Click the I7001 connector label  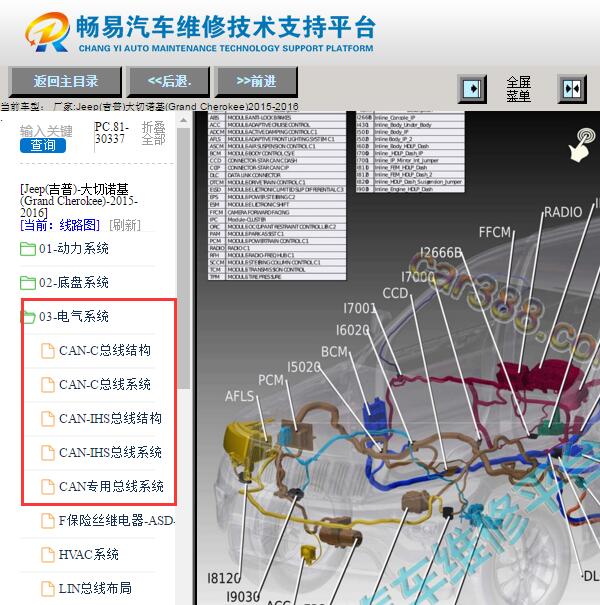359,308
